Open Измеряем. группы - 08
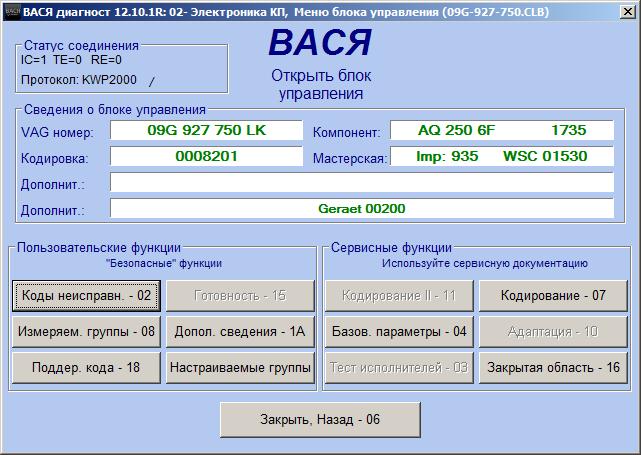This screenshot has width=641, height=455. (86, 332)
